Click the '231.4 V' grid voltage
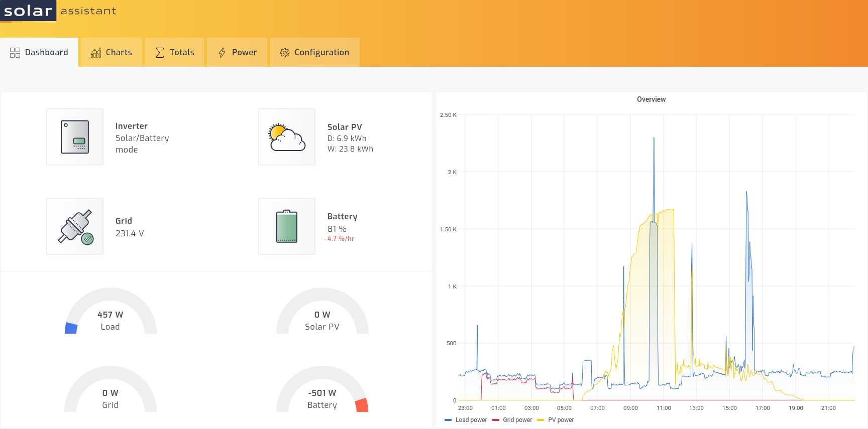The image size is (868, 429). 130,233
